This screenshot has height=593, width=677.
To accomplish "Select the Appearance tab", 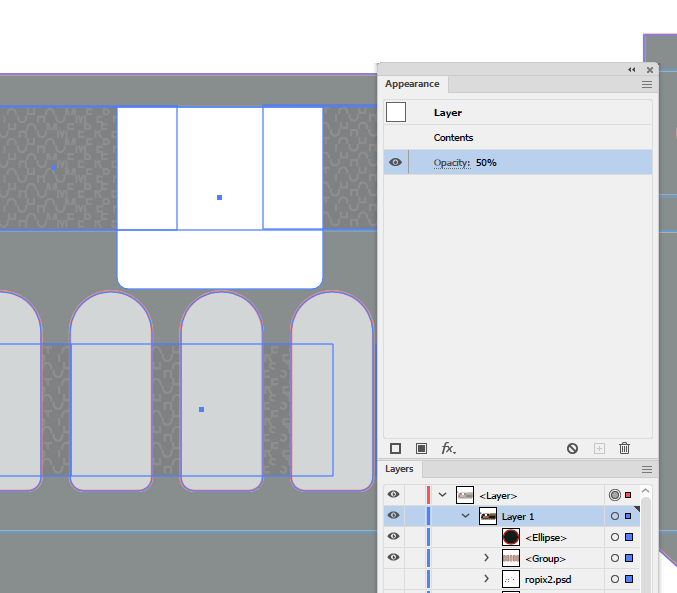I will (412, 84).
